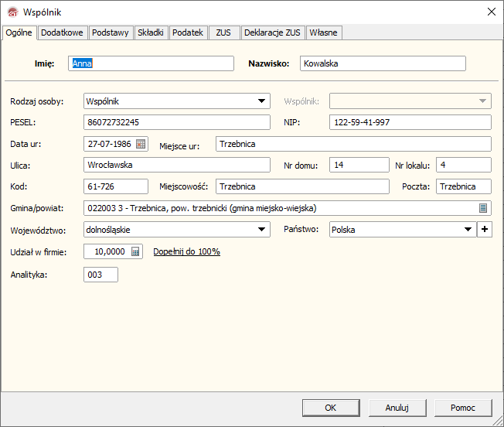Expand the Państwo dropdown
The image size is (504, 427).
[x=468, y=230]
